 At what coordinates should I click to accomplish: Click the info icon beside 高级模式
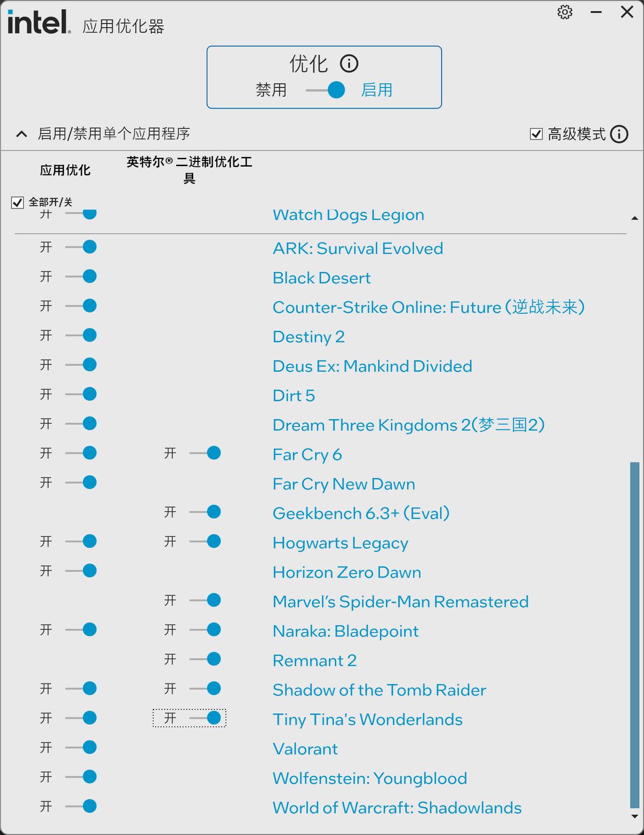tap(619, 134)
